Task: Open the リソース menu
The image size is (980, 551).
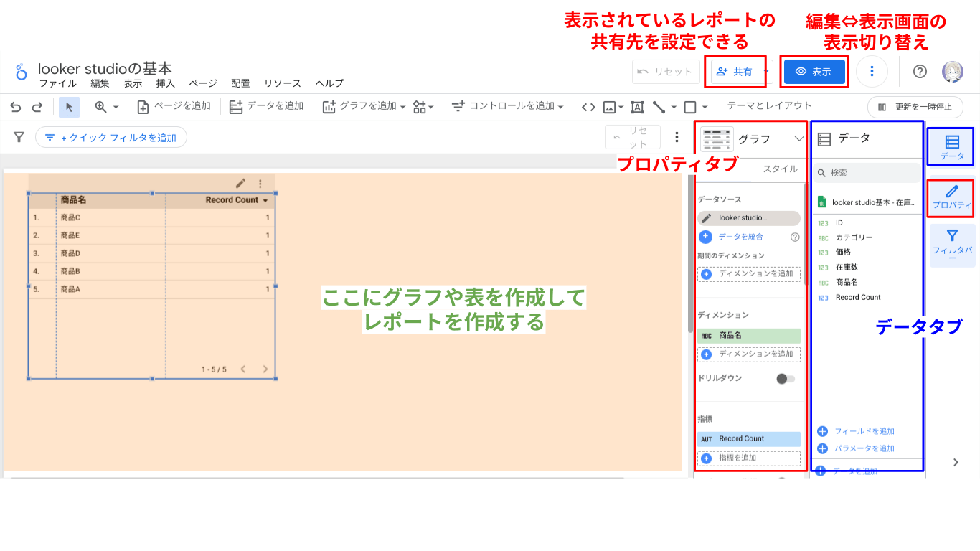Action: coord(282,83)
